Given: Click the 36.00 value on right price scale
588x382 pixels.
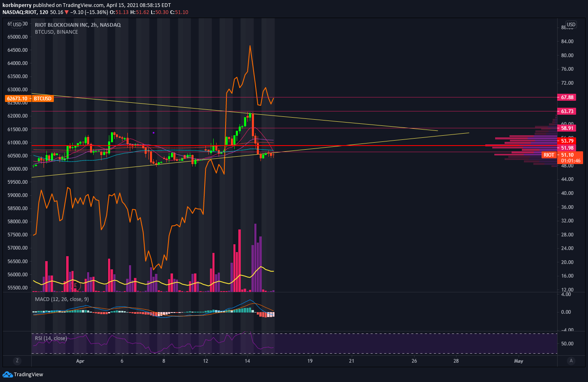Looking at the screenshot, I should pos(567,207).
